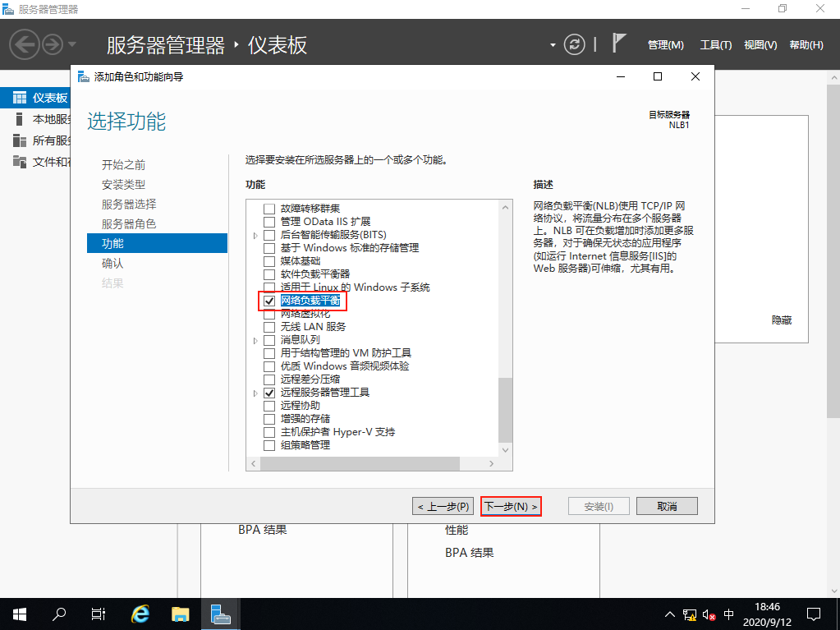Click the features list scroll-right arrow
The height and width of the screenshot is (630, 840).
point(491,464)
